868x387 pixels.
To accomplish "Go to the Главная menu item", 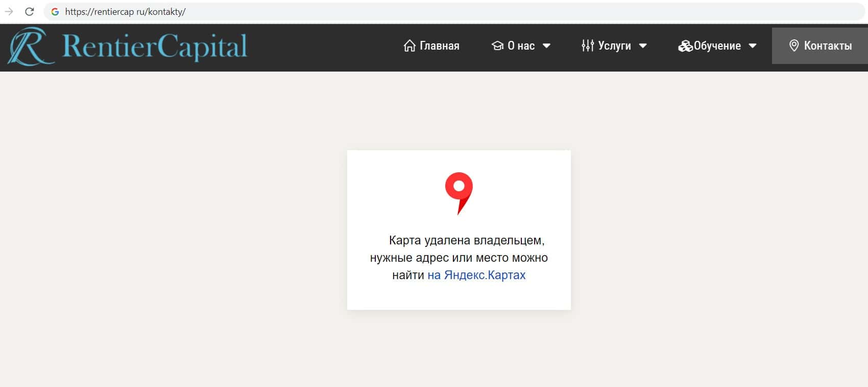I will [x=439, y=46].
